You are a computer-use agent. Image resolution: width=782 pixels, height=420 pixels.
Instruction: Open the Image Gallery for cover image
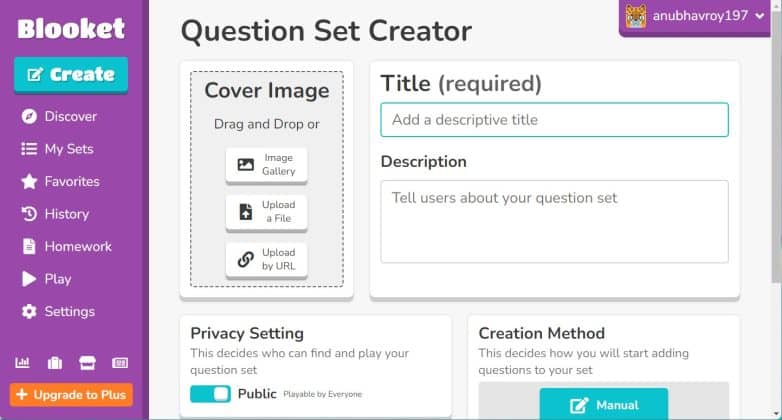coord(266,165)
